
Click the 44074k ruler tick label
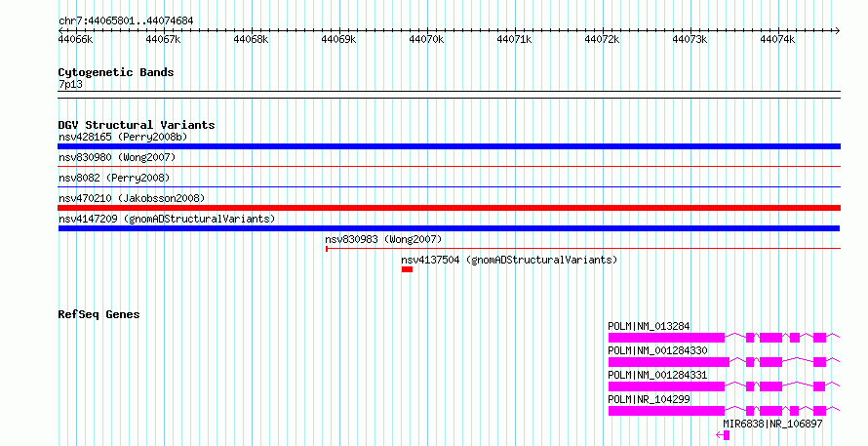[777, 39]
